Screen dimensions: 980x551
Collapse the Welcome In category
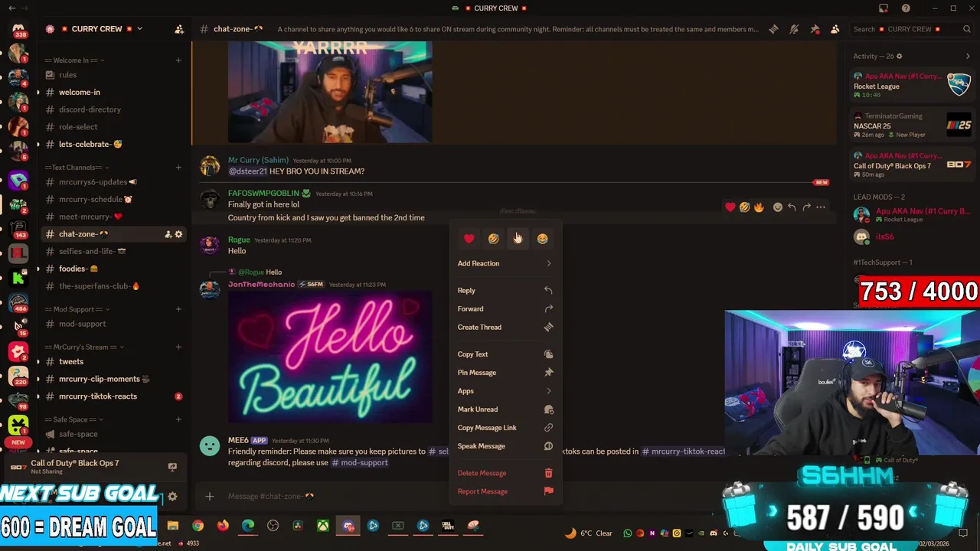tap(74, 60)
